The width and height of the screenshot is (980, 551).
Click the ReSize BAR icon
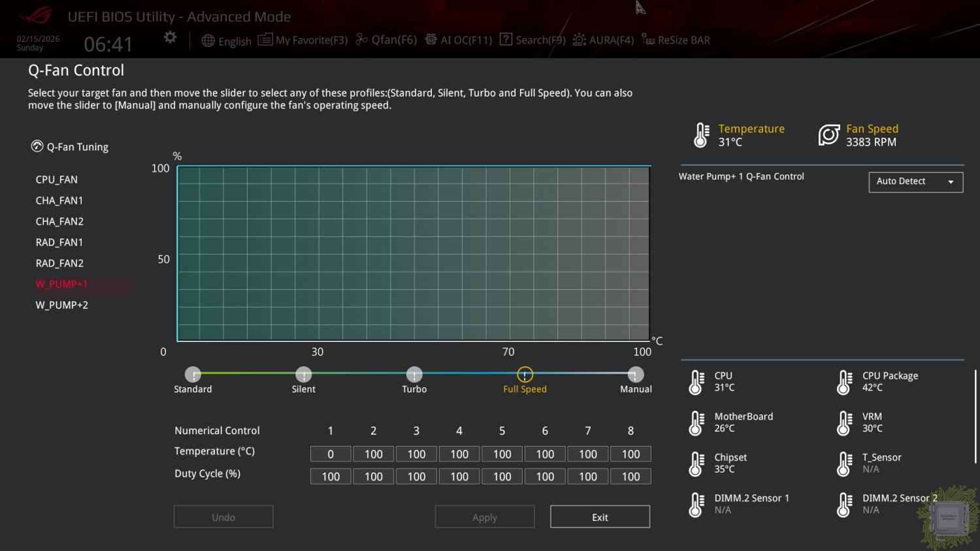pyautogui.click(x=647, y=40)
